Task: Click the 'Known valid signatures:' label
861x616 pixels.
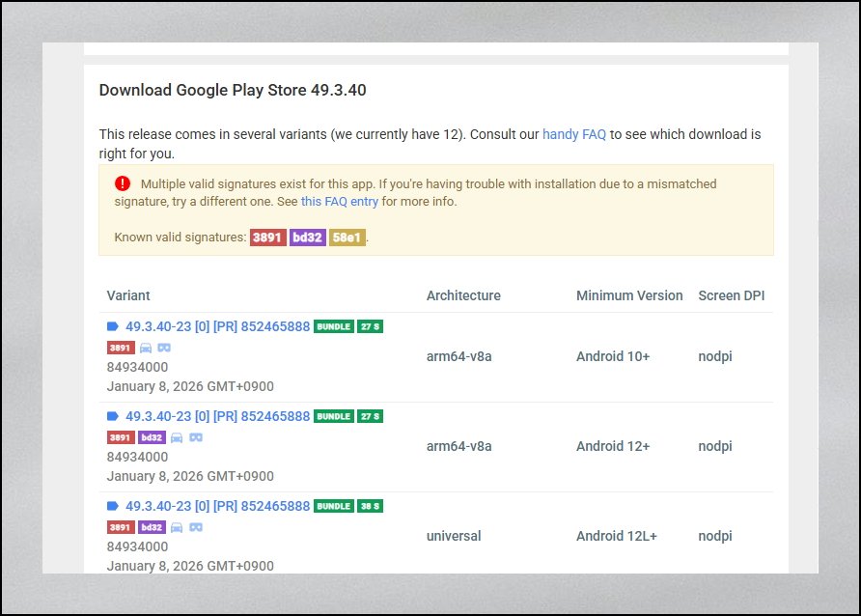Action: (181, 238)
